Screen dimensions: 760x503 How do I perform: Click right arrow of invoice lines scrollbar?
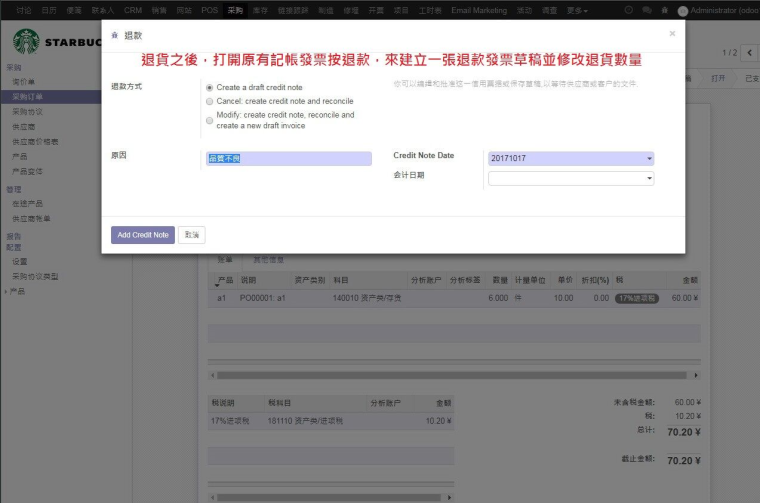coord(696,375)
